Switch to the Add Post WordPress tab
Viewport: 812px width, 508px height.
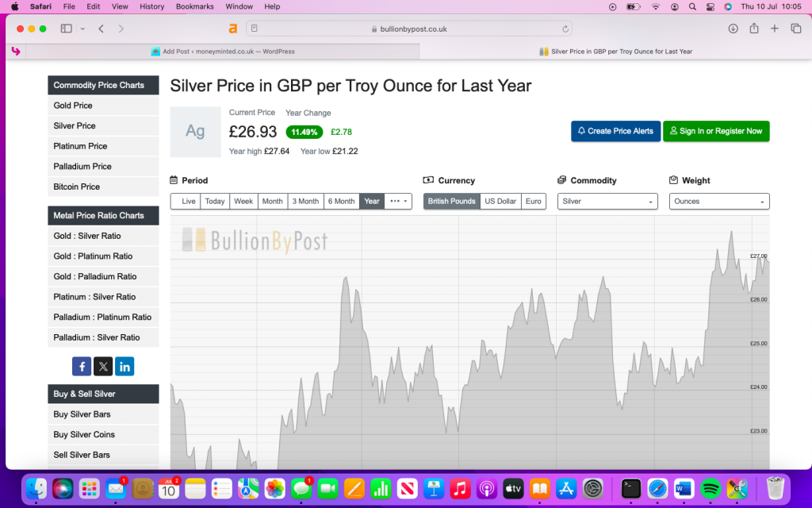(222, 52)
